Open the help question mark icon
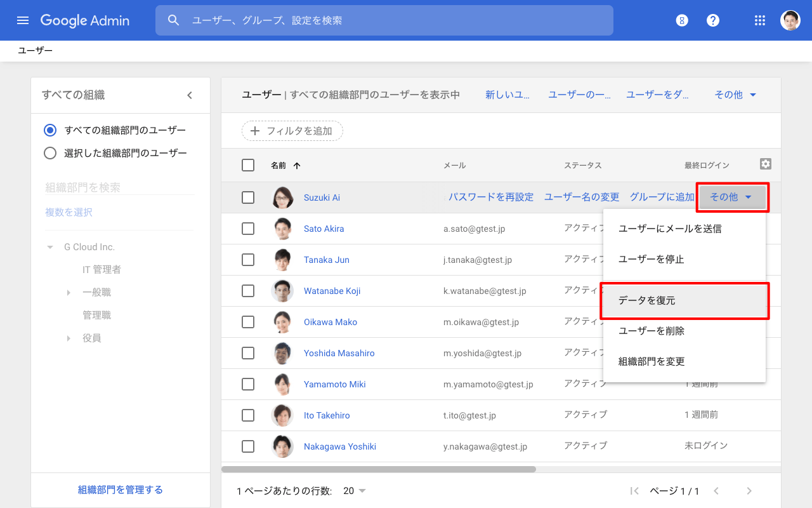 click(713, 20)
